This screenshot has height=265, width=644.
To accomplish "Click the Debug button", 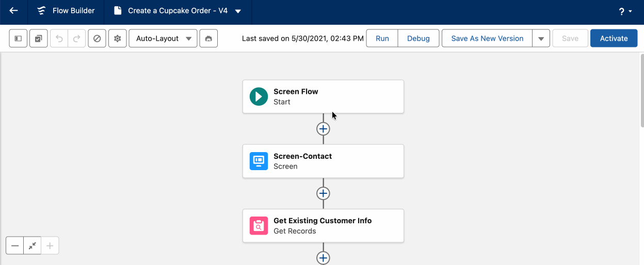I will tap(418, 39).
